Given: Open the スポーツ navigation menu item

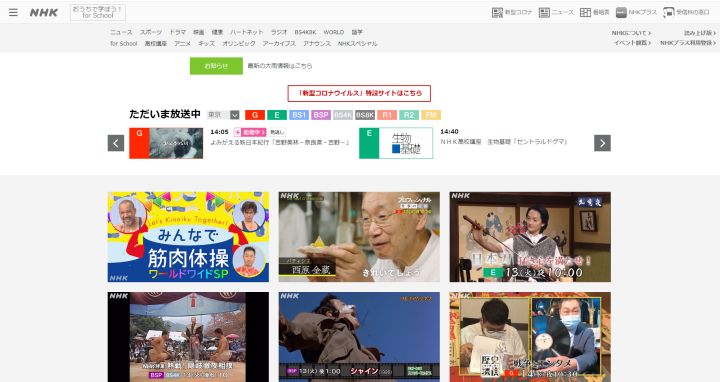Looking at the screenshot, I should click(x=151, y=32).
